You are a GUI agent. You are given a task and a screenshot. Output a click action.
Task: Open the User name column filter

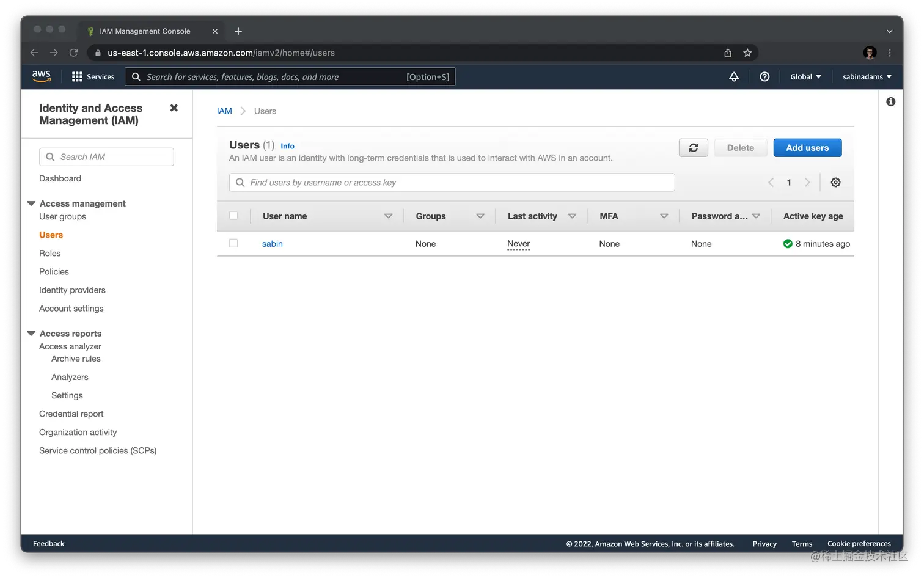tap(389, 216)
